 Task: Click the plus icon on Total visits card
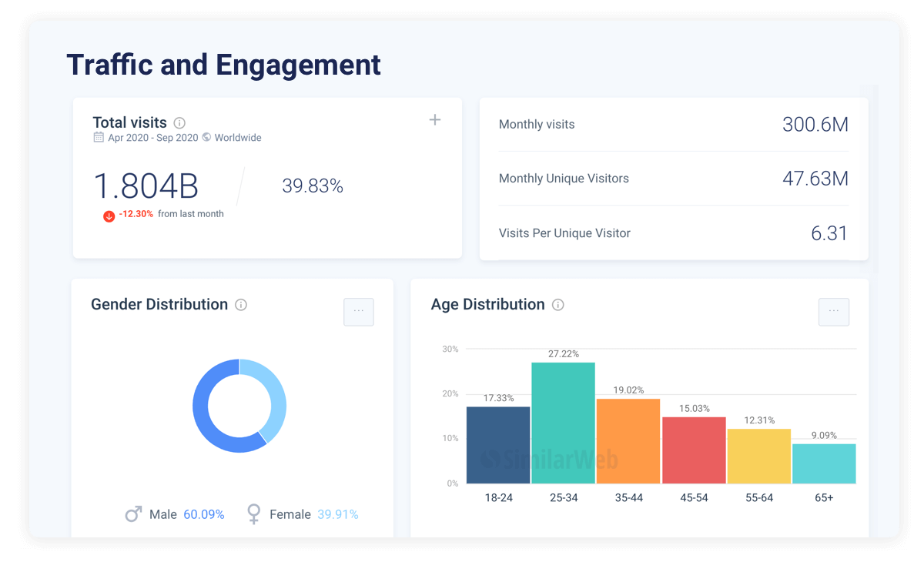pos(435,120)
